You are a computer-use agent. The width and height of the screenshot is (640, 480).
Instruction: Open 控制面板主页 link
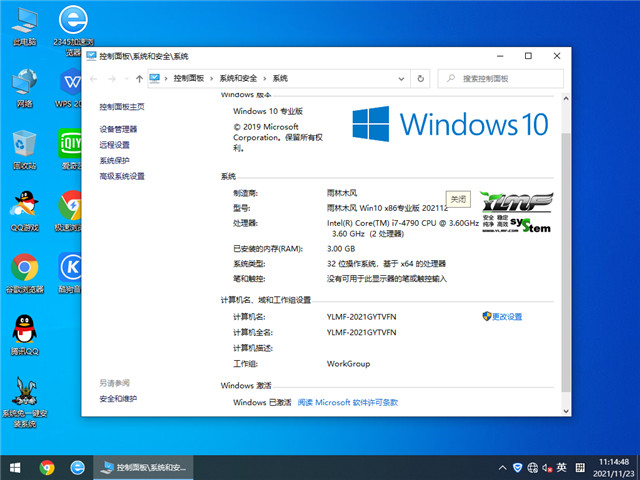[122, 107]
